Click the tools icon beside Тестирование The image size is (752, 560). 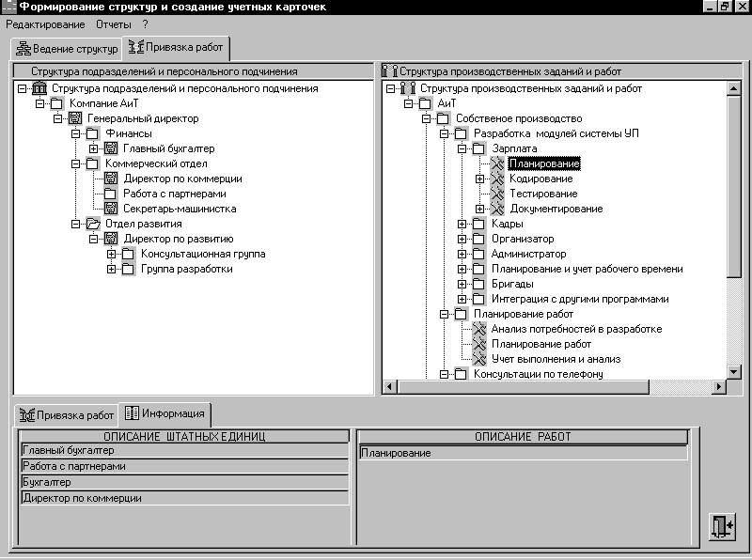497,194
